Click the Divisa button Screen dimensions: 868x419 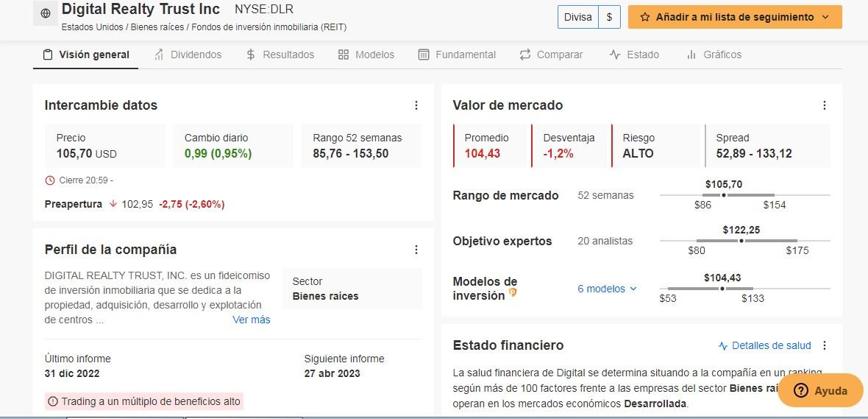coord(578,17)
